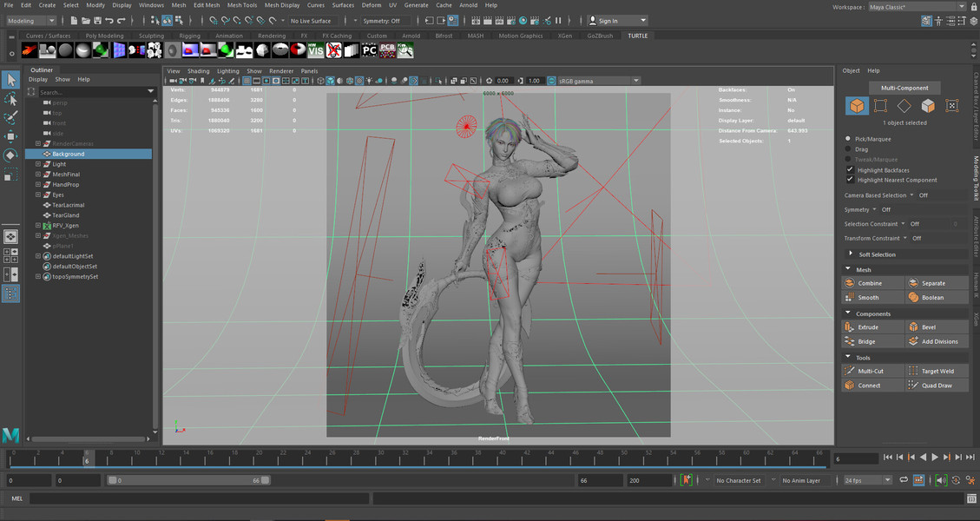Open the Mesh Tools menu
980x521 pixels.
point(242,5)
